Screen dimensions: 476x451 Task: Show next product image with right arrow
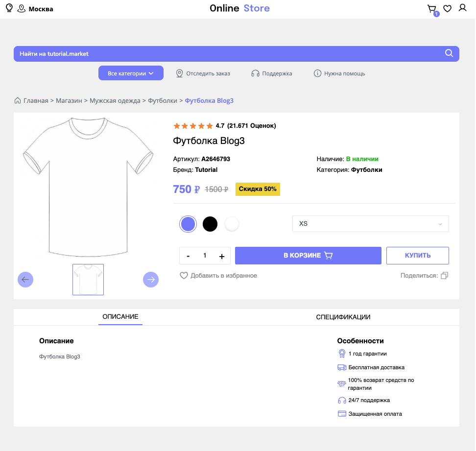point(151,280)
